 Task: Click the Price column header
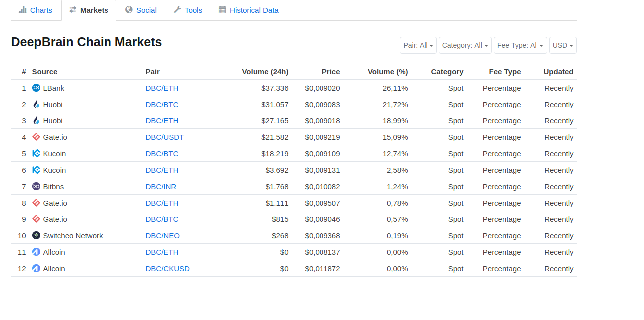[x=331, y=72]
